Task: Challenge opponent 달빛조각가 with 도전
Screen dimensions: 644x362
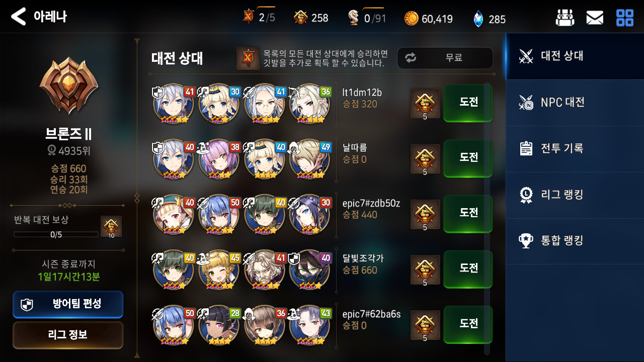Action: (468, 268)
